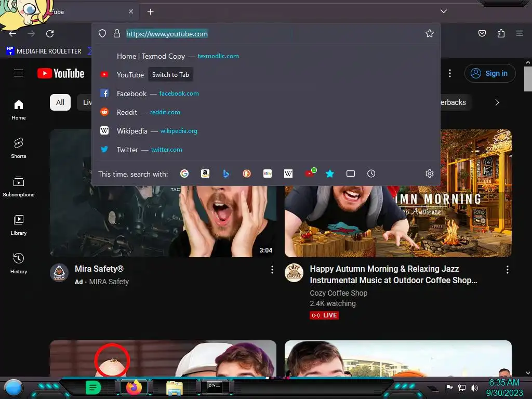Click Switch to Tab for YouTube
Screen dimensions: 532x399
click(170, 75)
